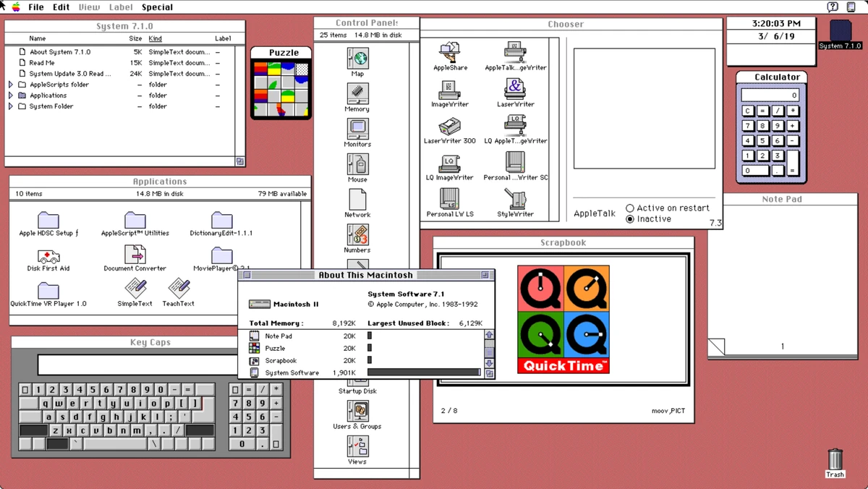This screenshot has width=868, height=489.
Task: Select AppleShare in the Chooser
Action: click(450, 53)
